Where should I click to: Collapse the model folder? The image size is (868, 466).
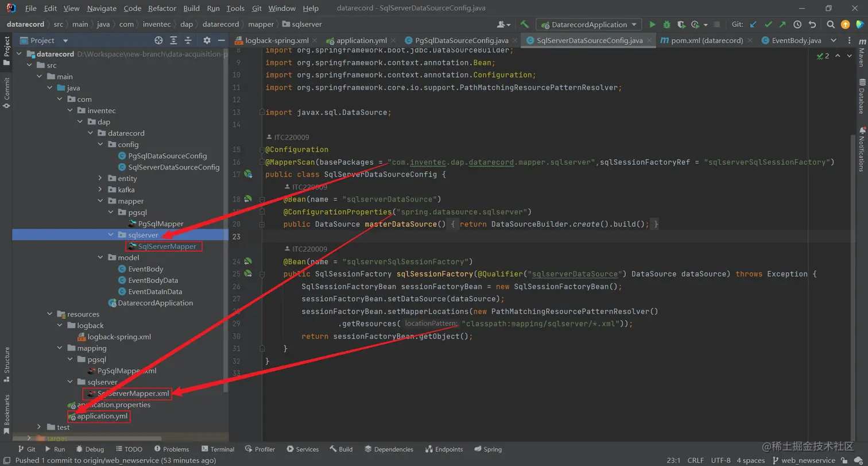pos(100,258)
